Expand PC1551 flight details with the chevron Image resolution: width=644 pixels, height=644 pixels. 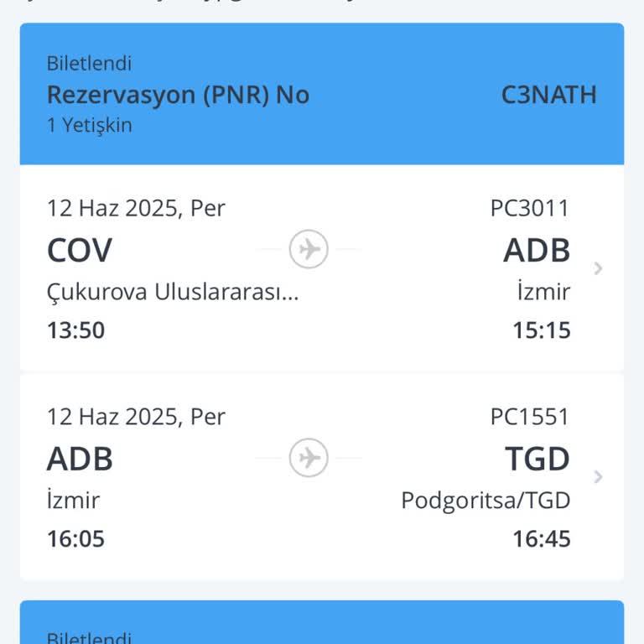tap(598, 477)
